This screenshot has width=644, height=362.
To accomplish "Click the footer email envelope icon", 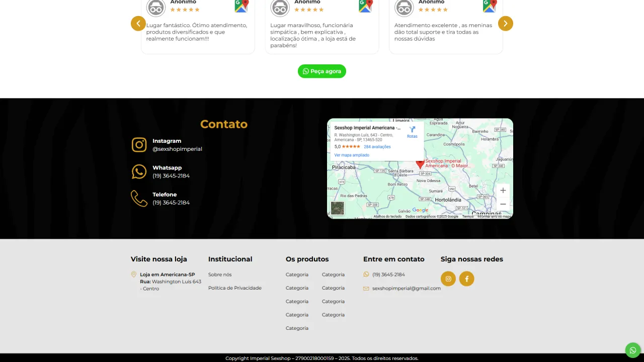I will [x=366, y=289].
